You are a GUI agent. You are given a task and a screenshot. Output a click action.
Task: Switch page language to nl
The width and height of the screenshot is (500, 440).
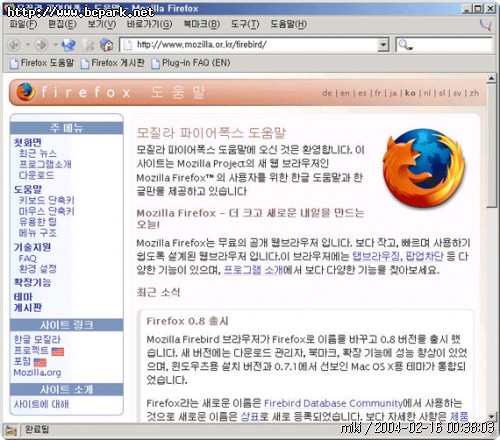(427, 93)
